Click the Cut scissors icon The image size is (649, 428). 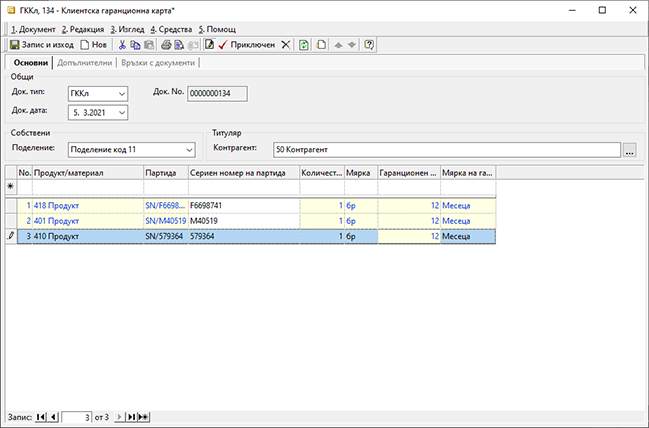[x=122, y=45]
